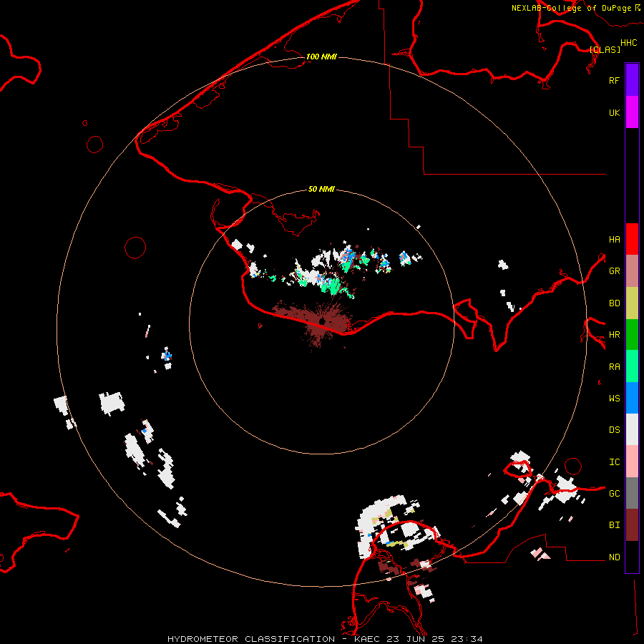Click the 50 NMI range ring label
Viewport: 644px width, 644px height.
point(321,189)
